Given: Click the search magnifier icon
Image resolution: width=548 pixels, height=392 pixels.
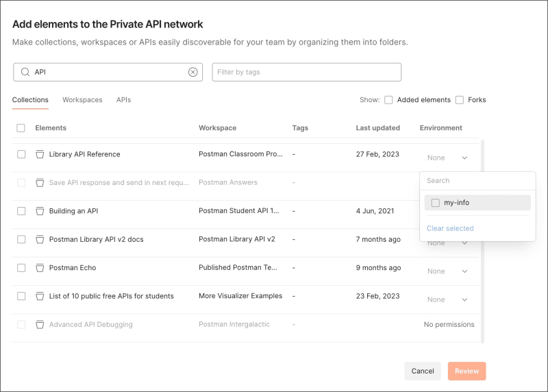Looking at the screenshot, I should point(25,72).
